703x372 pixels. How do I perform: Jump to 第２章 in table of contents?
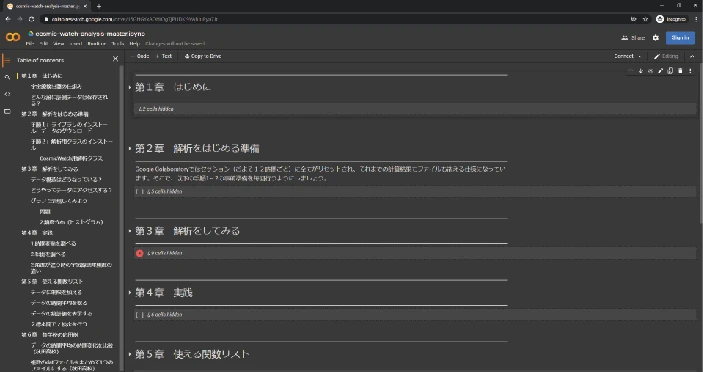[x=55, y=114]
